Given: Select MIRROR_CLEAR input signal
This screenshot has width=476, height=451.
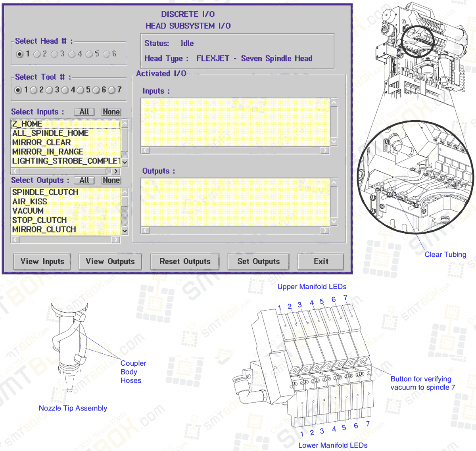Looking at the screenshot, I should tap(48, 142).
